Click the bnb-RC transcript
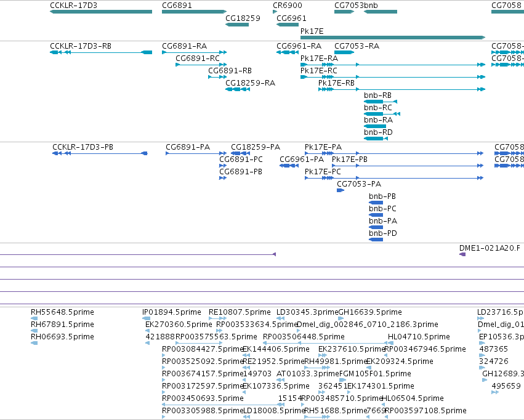 pyautogui.click(x=382, y=114)
